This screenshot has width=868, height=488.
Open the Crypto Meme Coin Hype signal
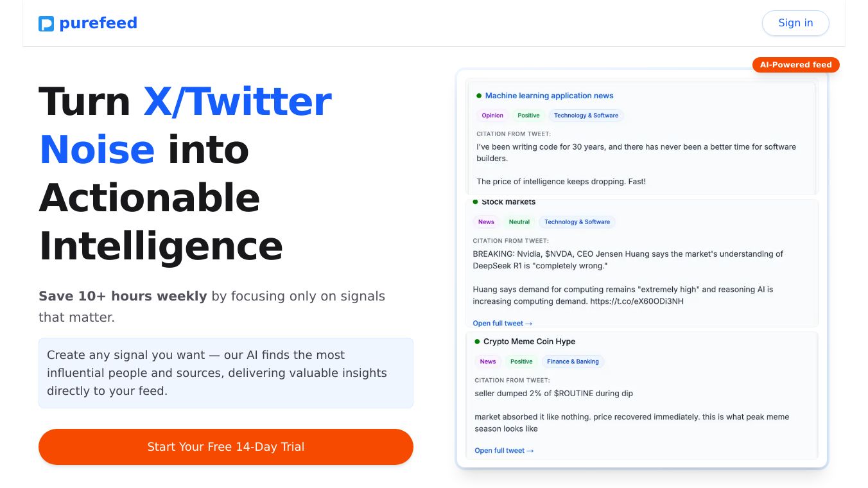(x=529, y=342)
